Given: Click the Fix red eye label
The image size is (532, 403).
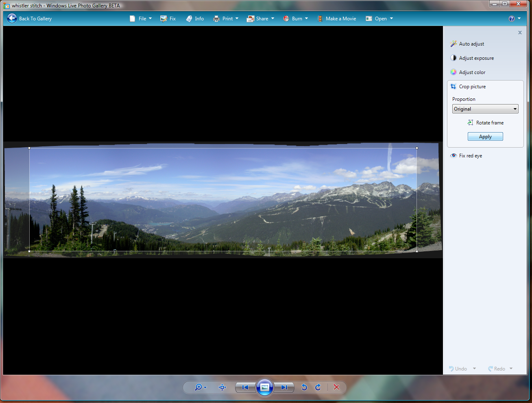Looking at the screenshot, I should (x=471, y=156).
